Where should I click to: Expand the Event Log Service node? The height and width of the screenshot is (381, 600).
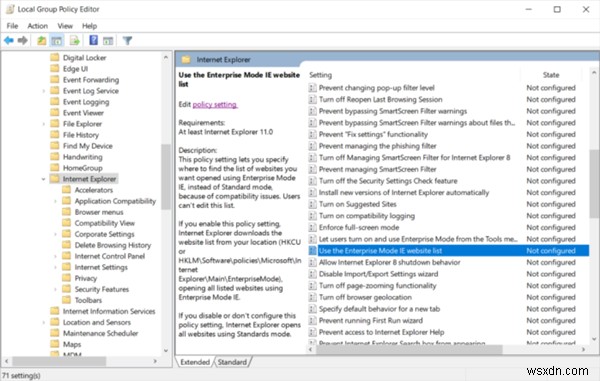(43, 91)
